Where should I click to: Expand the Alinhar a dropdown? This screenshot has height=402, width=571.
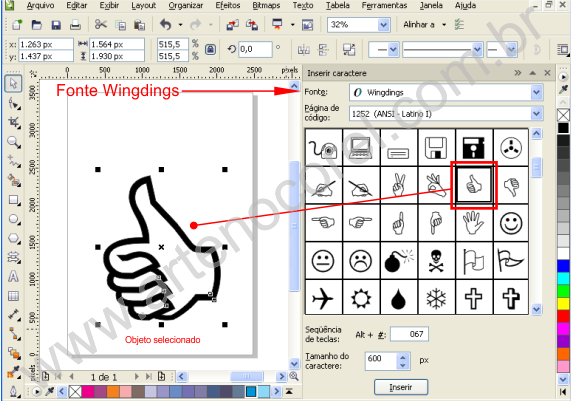444,25
